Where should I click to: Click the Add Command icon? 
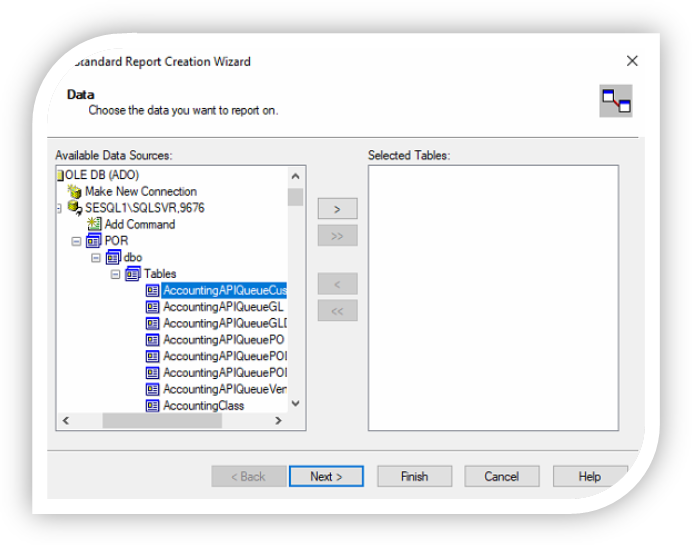tap(94, 225)
